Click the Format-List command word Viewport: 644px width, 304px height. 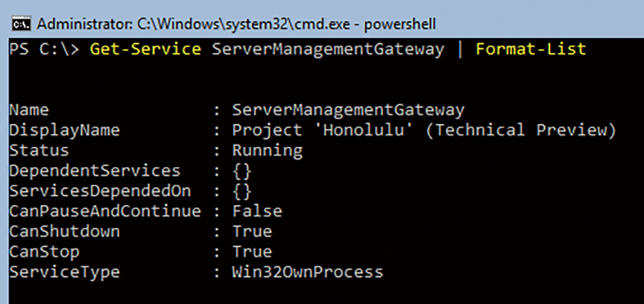tap(531, 50)
